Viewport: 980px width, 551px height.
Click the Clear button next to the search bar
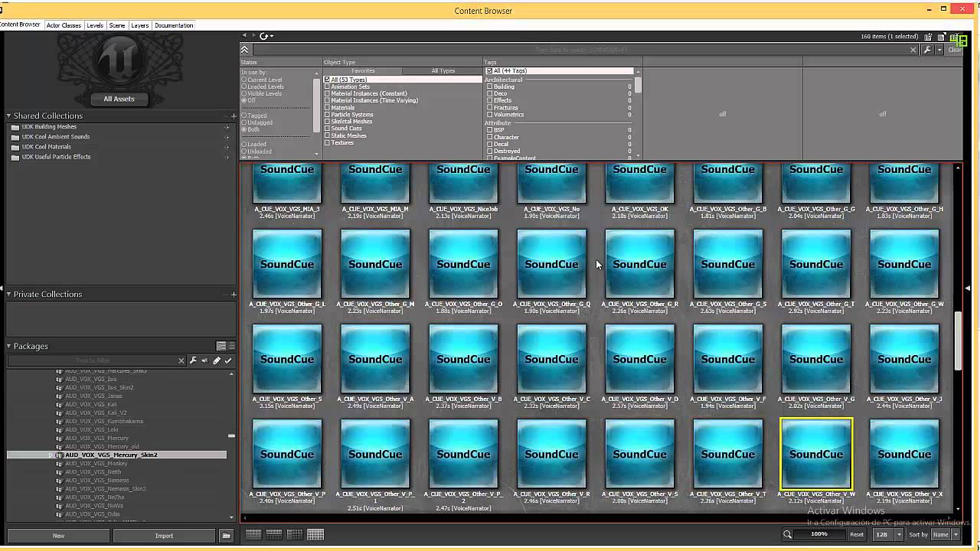(x=955, y=50)
